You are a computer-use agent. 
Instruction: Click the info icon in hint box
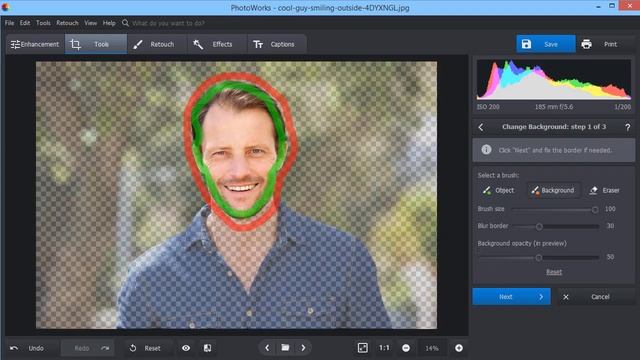click(486, 150)
